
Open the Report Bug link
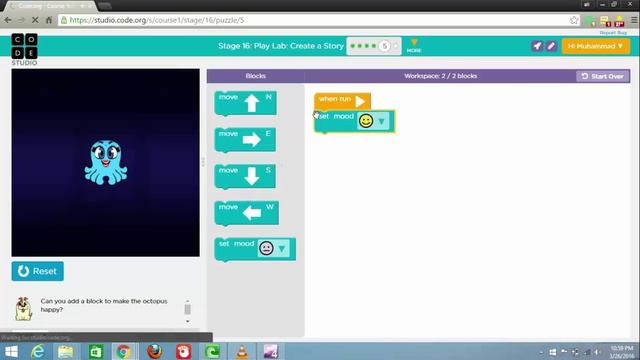[613, 33]
